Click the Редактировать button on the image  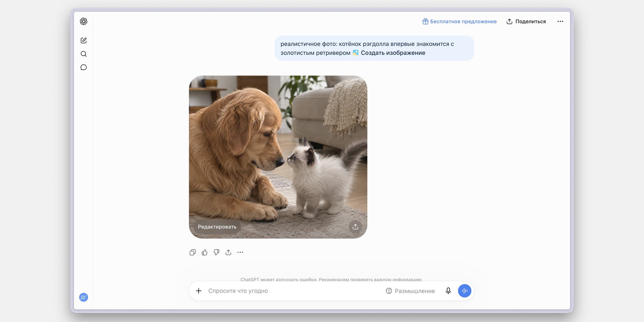point(217,227)
